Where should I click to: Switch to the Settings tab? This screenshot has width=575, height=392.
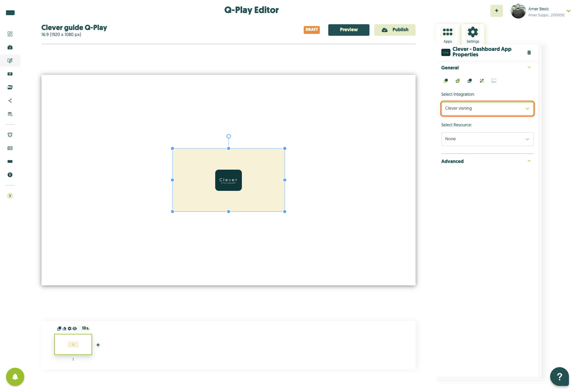click(x=473, y=35)
